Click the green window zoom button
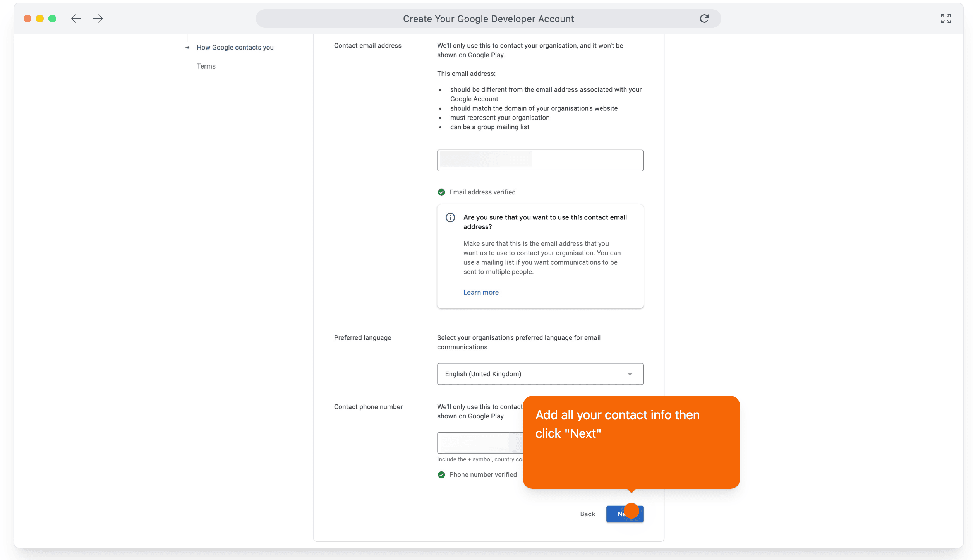973x560 pixels. click(52, 19)
